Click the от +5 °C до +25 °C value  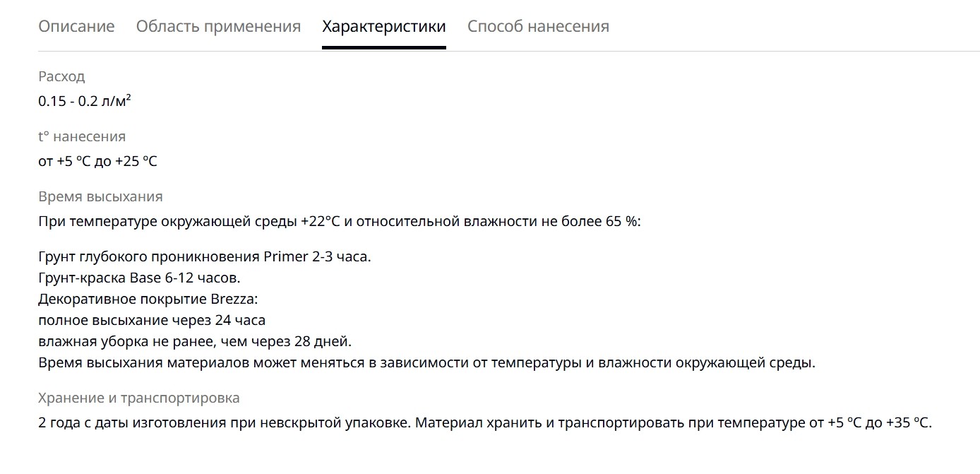click(x=97, y=161)
